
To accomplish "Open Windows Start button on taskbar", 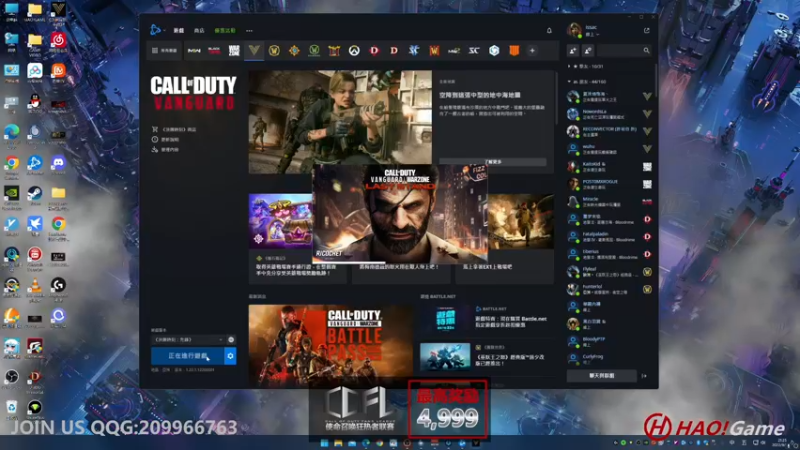I will coord(324,443).
